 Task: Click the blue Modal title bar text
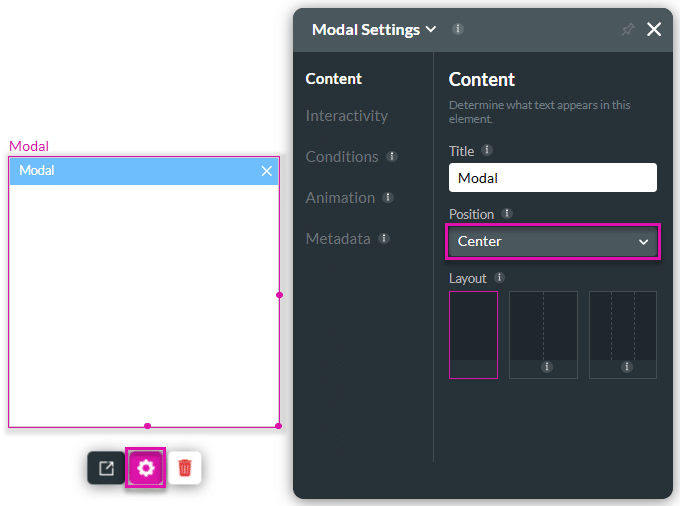coord(37,170)
